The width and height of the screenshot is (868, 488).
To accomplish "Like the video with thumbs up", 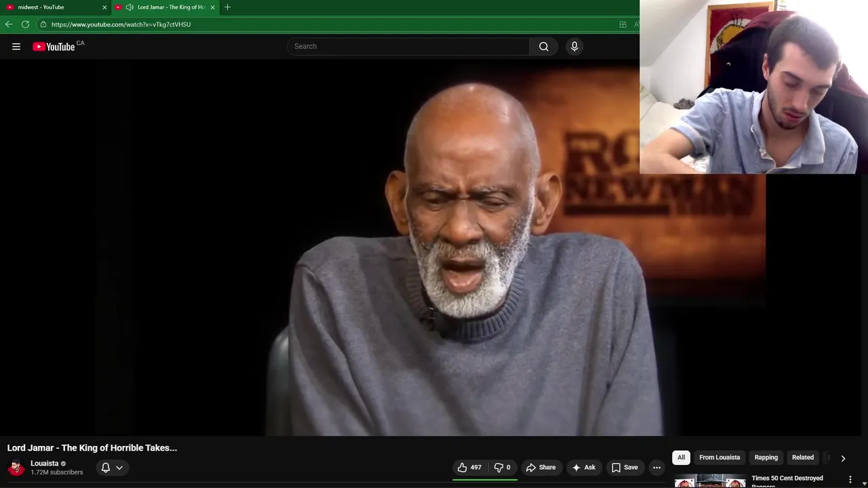I will [469, 467].
